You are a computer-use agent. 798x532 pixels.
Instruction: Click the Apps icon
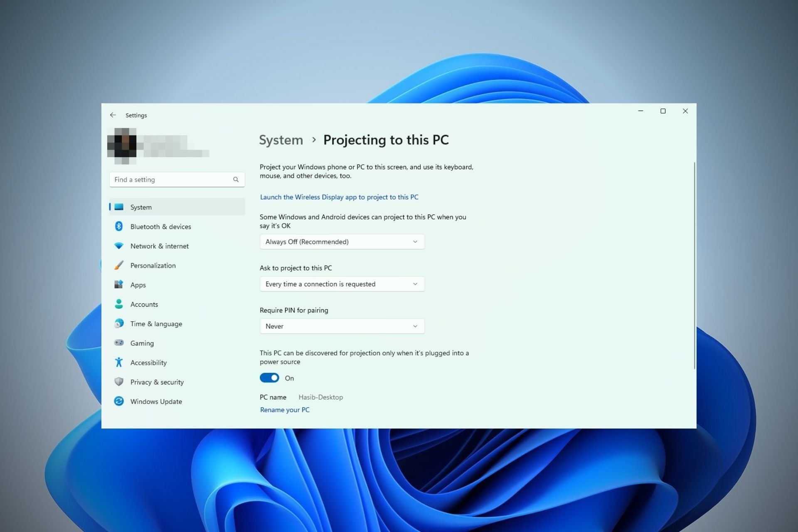118,285
